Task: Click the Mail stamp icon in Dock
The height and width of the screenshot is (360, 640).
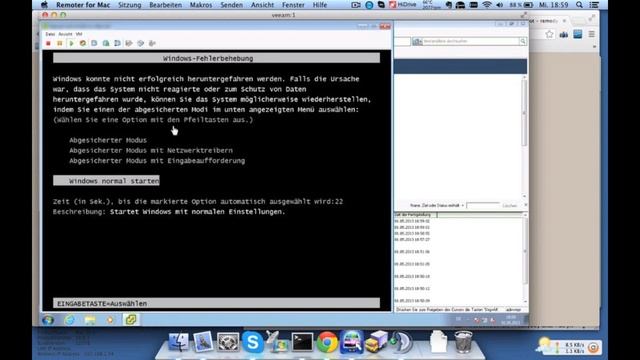Action: coord(203,342)
